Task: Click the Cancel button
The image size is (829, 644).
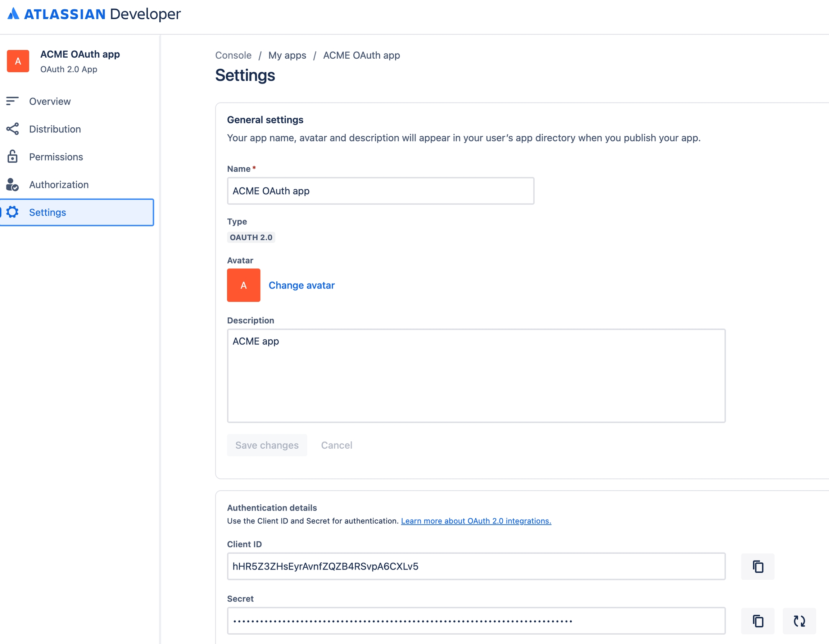Action: pos(336,445)
